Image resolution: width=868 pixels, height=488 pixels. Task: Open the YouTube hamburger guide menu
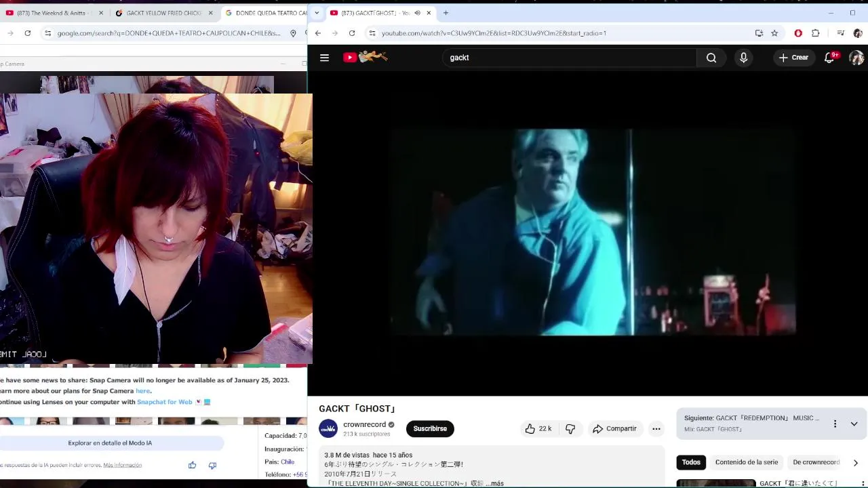tap(324, 58)
